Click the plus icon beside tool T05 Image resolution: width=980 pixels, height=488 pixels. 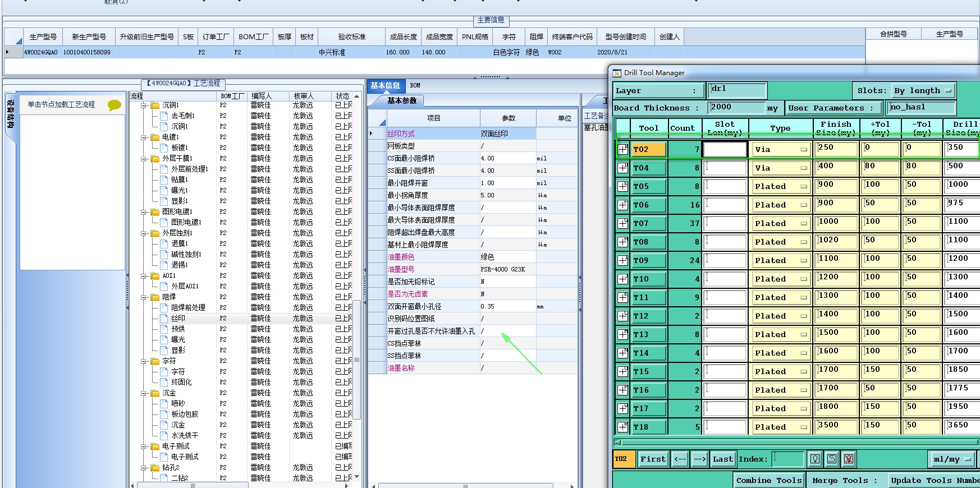click(622, 186)
